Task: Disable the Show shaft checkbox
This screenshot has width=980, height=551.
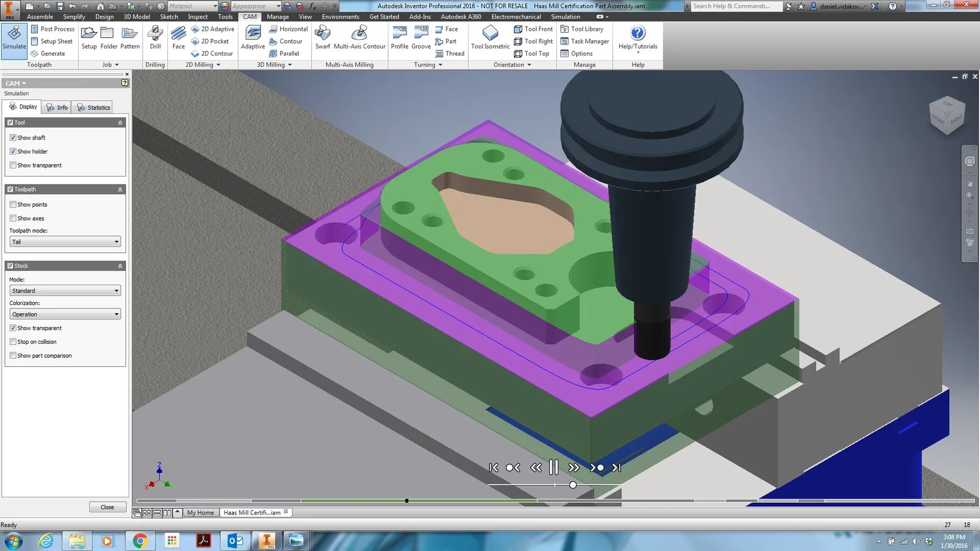Action: (13, 138)
